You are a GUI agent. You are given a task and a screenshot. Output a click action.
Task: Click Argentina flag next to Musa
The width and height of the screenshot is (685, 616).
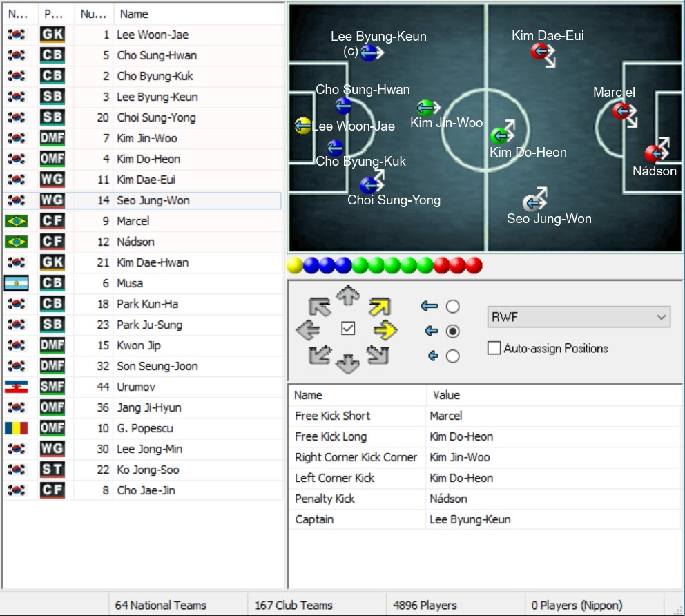(16, 283)
